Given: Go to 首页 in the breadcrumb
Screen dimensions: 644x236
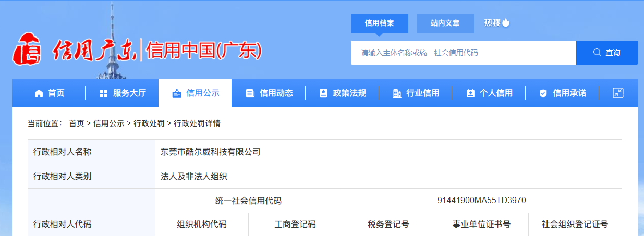Looking at the screenshot, I should coord(76,123).
